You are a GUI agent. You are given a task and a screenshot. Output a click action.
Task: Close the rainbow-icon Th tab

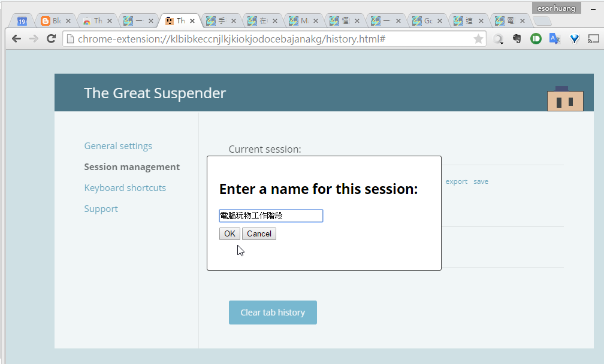[x=110, y=21]
